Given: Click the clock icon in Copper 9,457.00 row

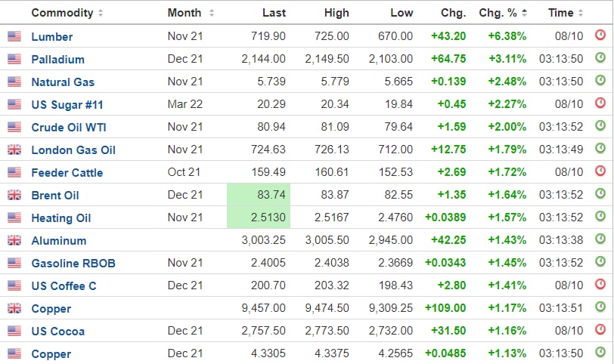Looking at the screenshot, I should [600, 307].
